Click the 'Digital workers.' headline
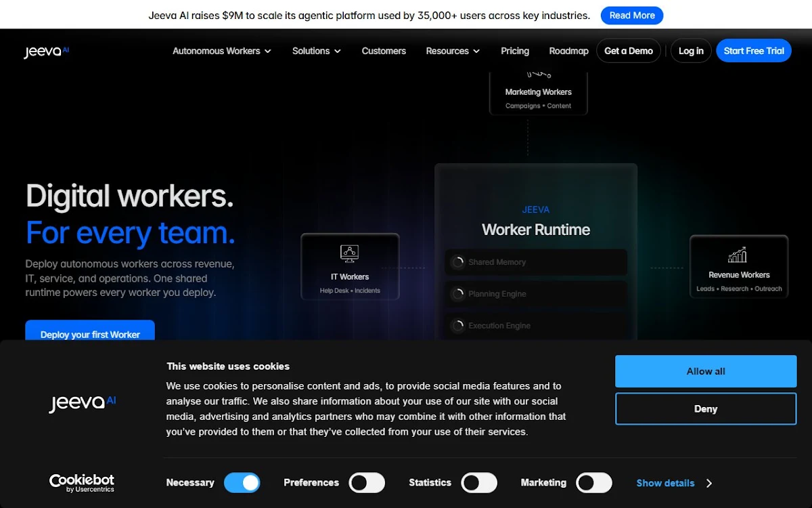This screenshot has width=812, height=508. point(129,196)
